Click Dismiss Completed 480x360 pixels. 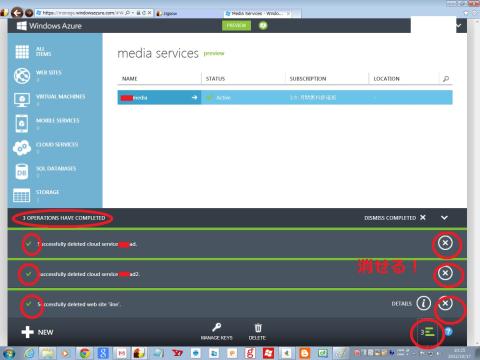(395, 218)
